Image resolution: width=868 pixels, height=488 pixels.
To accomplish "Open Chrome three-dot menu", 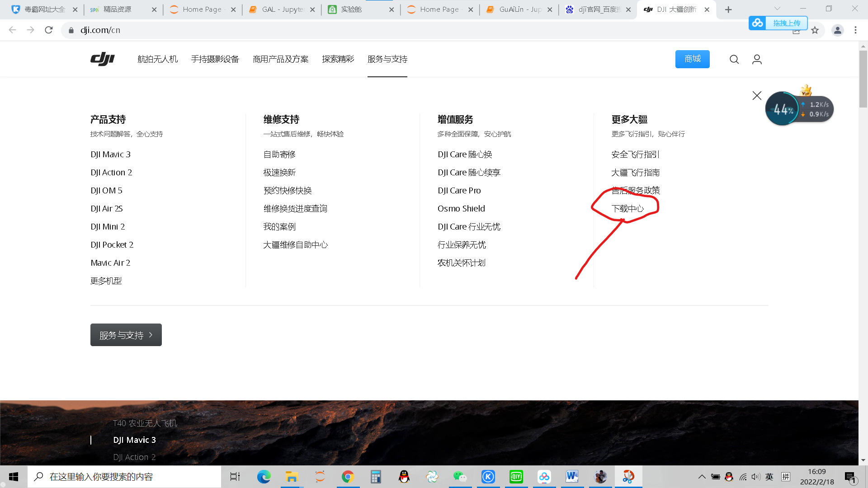I will (855, 30).
